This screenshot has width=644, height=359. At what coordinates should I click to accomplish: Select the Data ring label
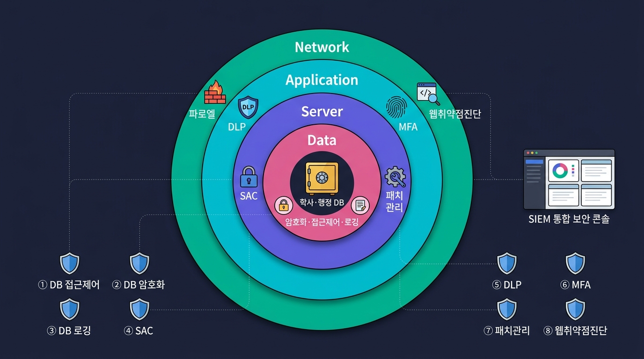coord(322,140)
